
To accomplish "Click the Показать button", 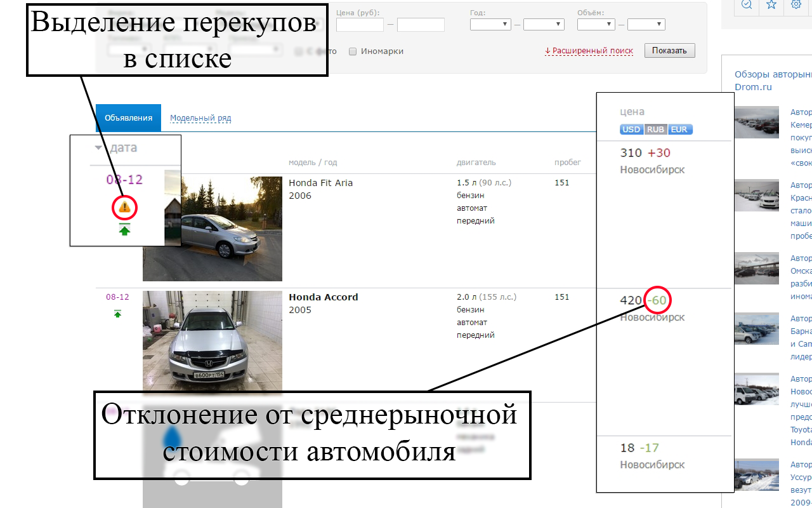I will 669,51.
